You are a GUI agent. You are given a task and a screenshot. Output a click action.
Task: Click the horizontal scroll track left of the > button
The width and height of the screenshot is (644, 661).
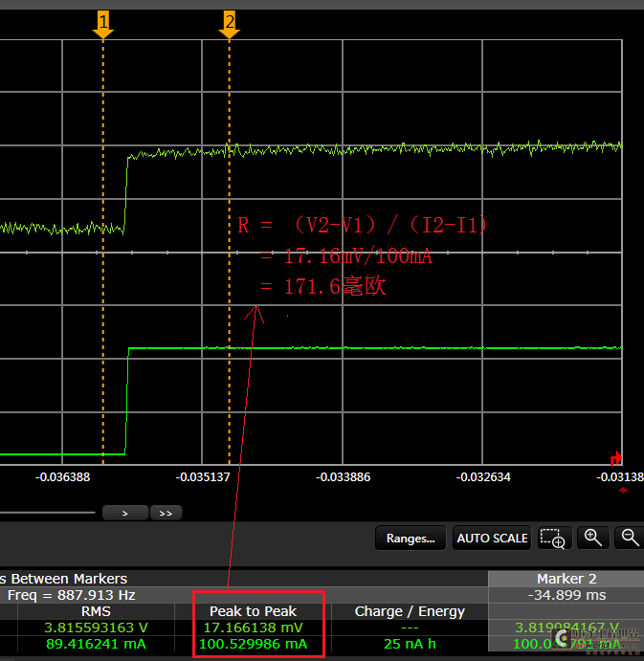point(47,513)
